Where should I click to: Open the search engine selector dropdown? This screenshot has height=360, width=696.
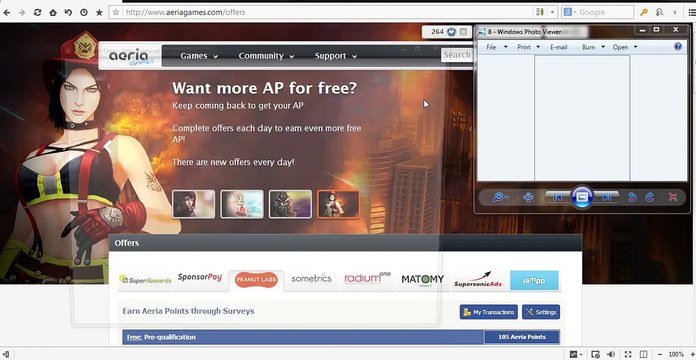569,12
